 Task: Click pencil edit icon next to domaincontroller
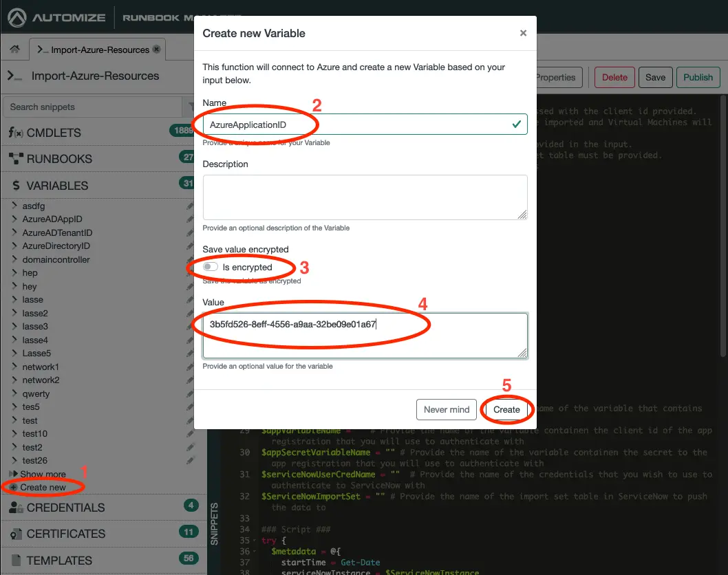[190, 259]
